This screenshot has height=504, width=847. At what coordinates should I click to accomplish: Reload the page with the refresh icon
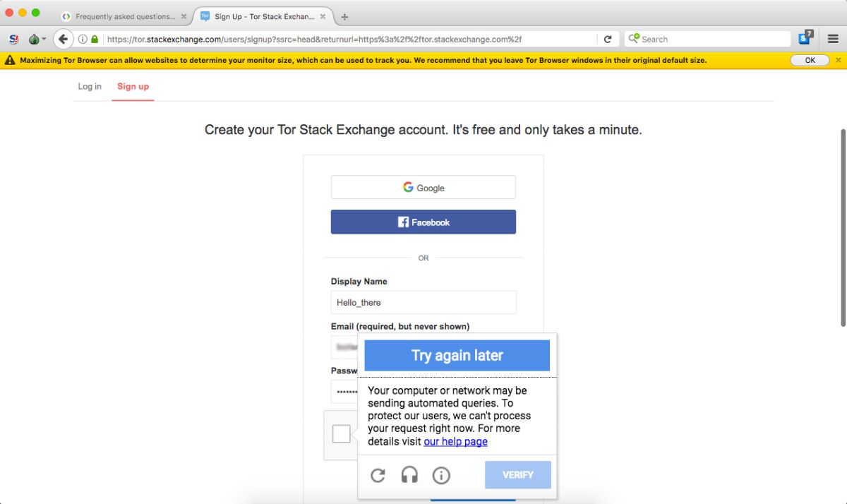click(x=608, y=40)
